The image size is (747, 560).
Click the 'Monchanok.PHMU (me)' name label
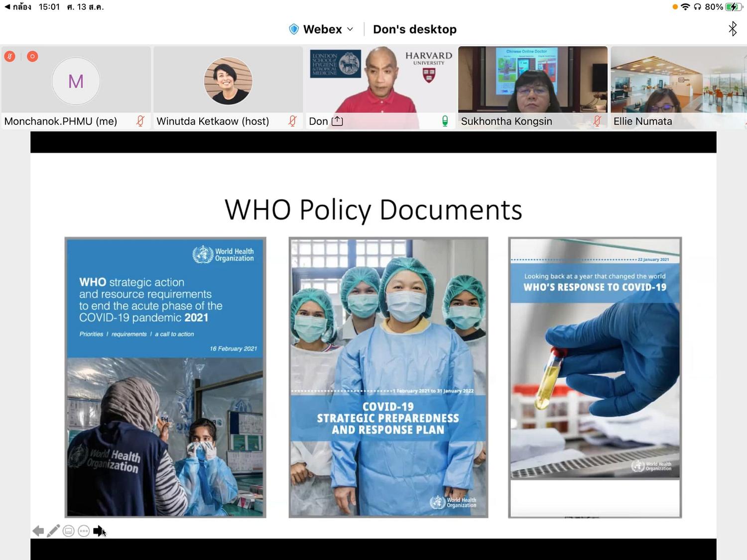pos(61,121)
